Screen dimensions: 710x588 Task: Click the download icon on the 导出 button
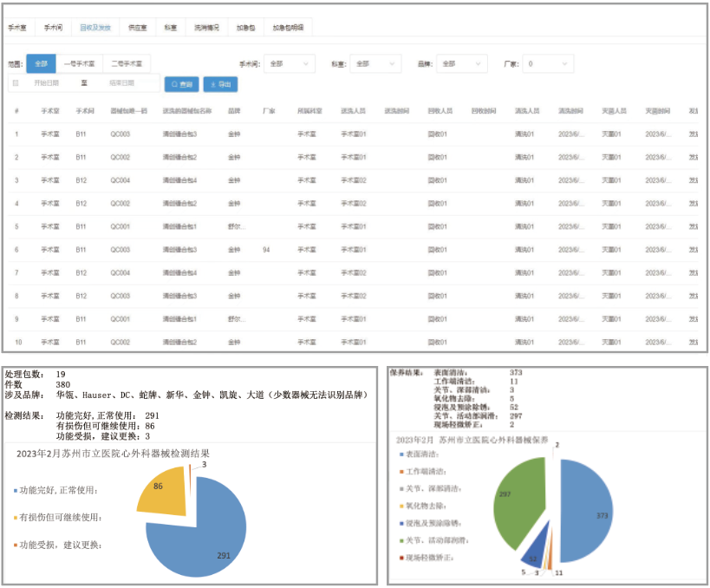pos(212,84)
